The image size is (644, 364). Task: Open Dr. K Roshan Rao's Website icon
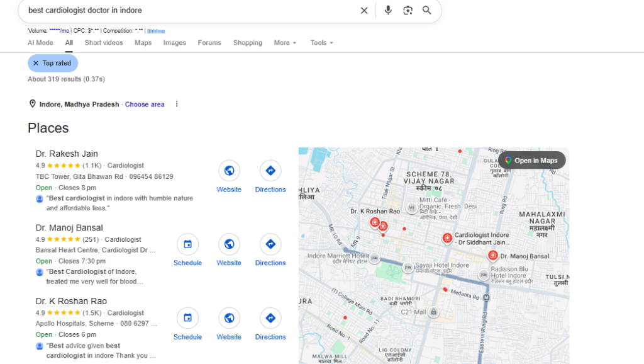click(229, 318)
